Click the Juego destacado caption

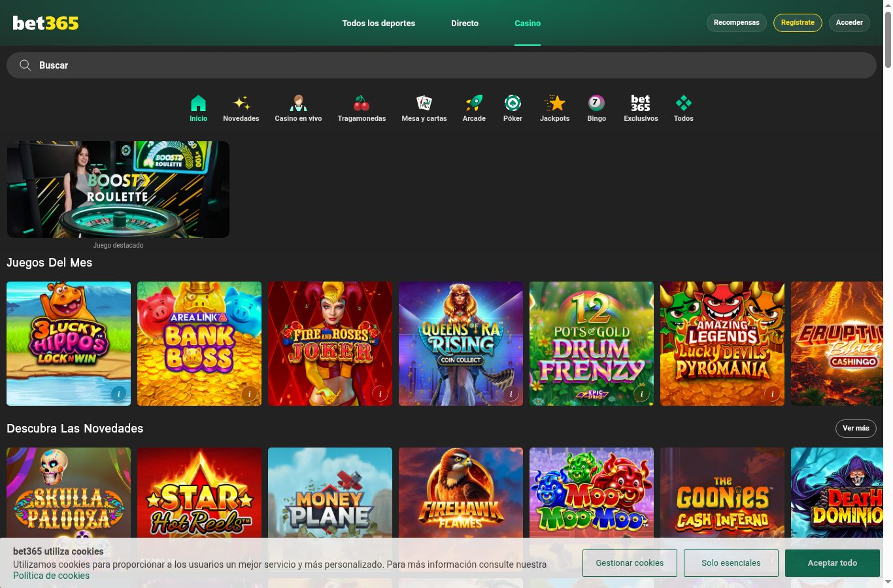click(118, 246)
